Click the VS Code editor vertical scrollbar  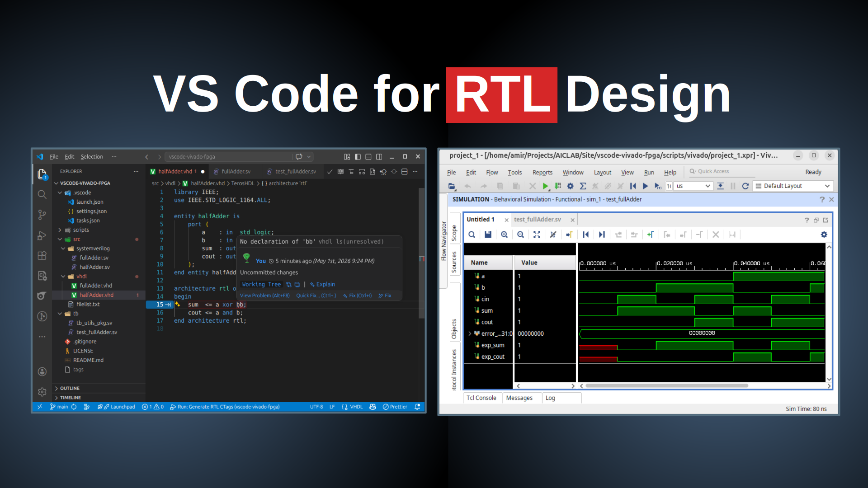coord(421,253)
